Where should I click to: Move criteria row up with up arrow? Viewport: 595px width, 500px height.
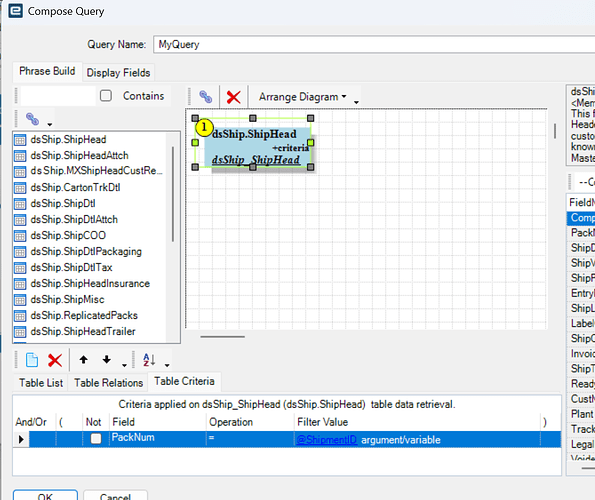(83, 360)
